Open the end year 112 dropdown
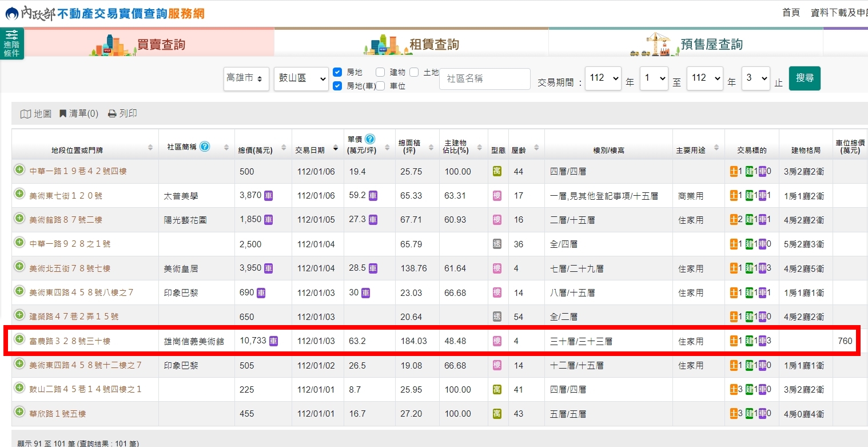Image resolution: width=868 pixels, height=447 pixels. [704, 78]
